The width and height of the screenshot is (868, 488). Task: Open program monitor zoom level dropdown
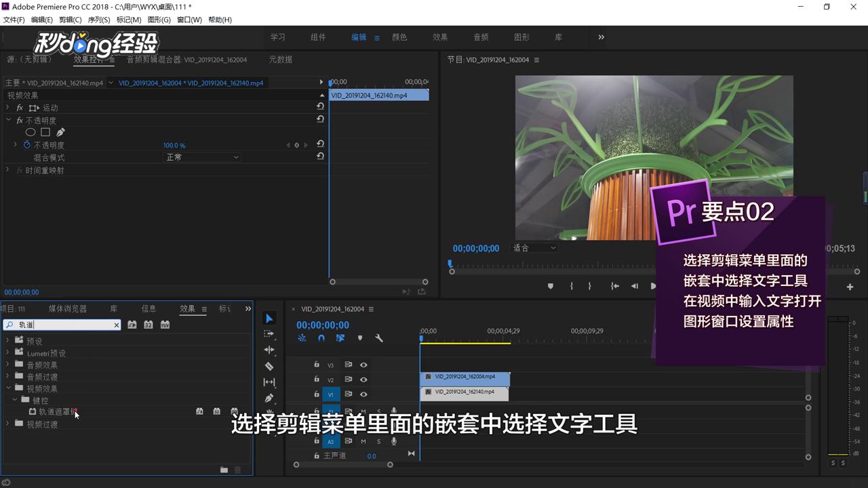pyautogui.click(x=534, y=248)
